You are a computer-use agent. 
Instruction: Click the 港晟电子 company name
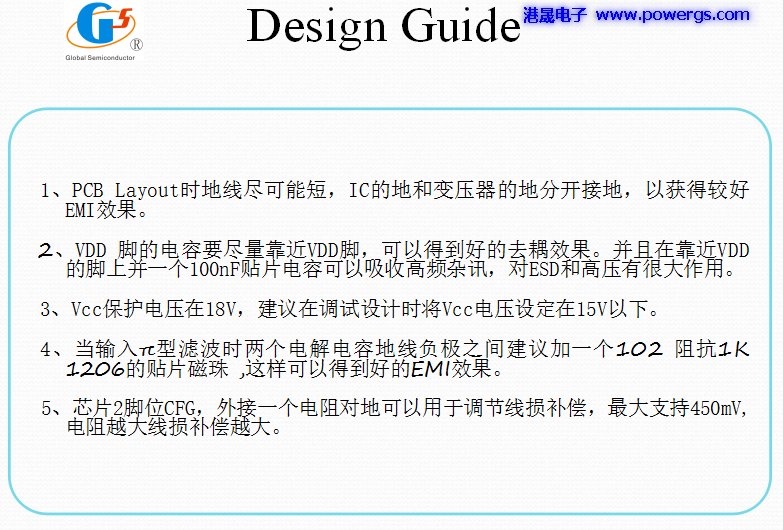555,15
